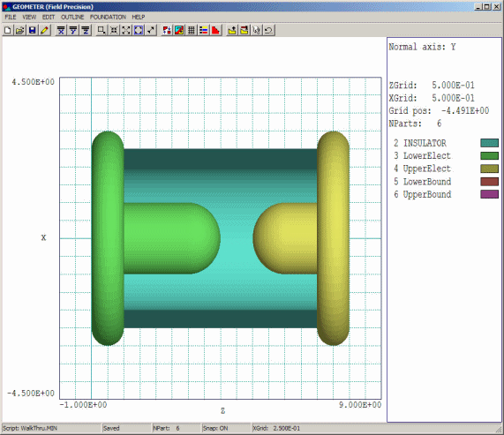Click the ZGrid 5.000E-01 value
The image size is (504, 435).
click(453, 85)
